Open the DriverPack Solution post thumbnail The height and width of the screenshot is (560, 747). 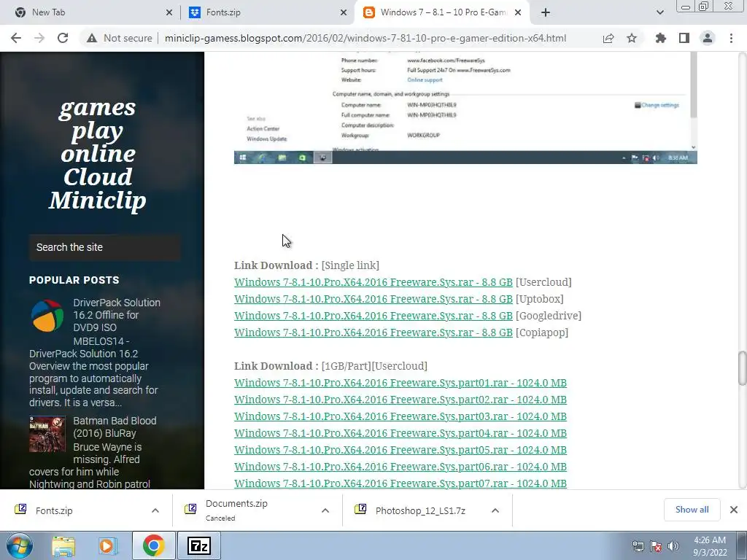[x=47, y=316]
